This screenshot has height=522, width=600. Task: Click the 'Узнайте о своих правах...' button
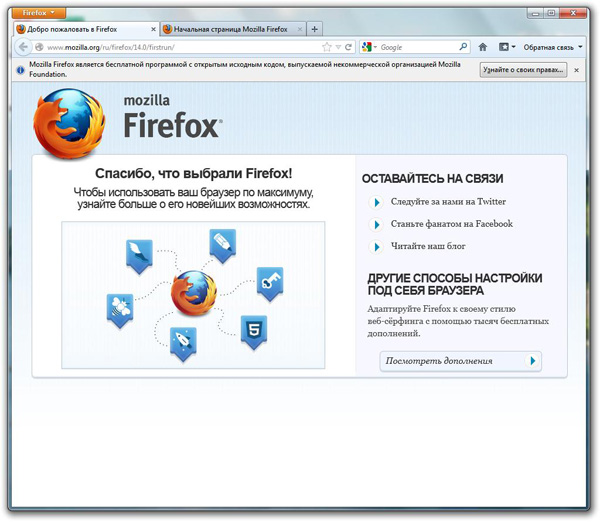click(523, 70)
